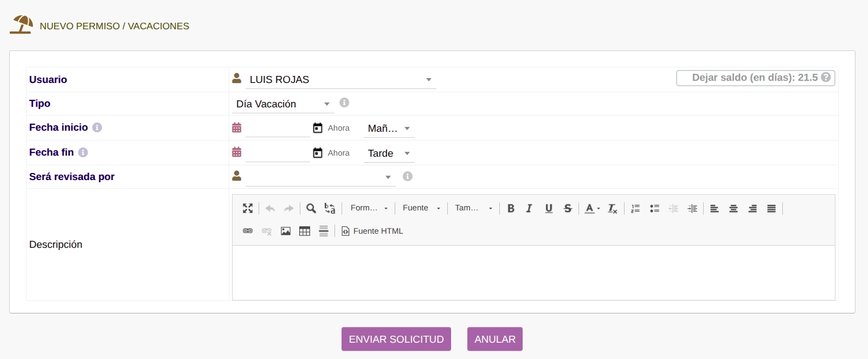The height and width of the screenshot is (359, 868).
Task: Center align the description text
Action: click(734, 208)
